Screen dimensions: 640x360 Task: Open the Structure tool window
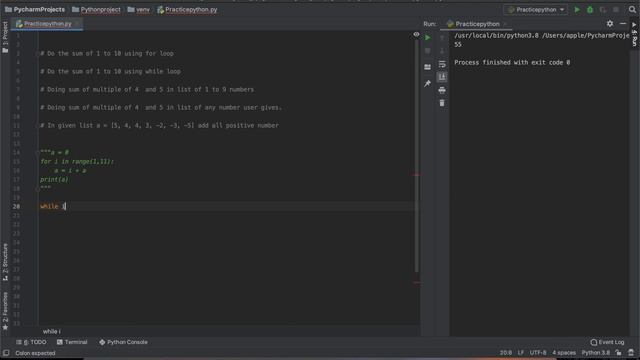coord(5,262)
